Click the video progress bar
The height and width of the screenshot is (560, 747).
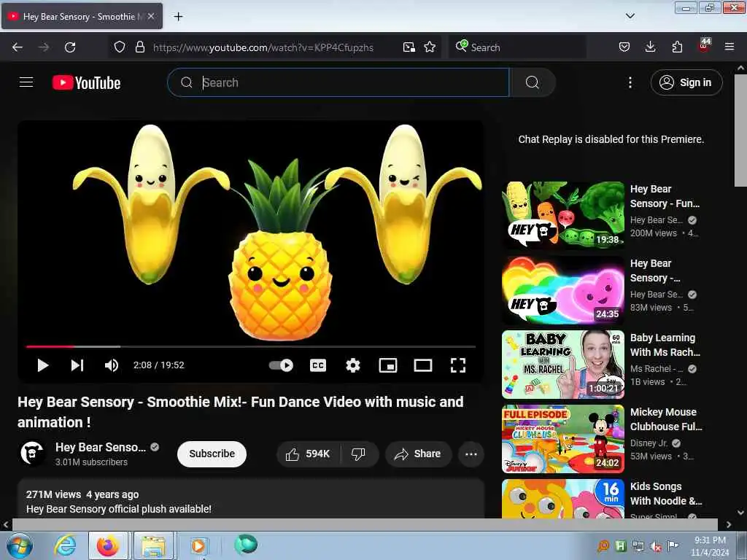(x=251, y=346)
